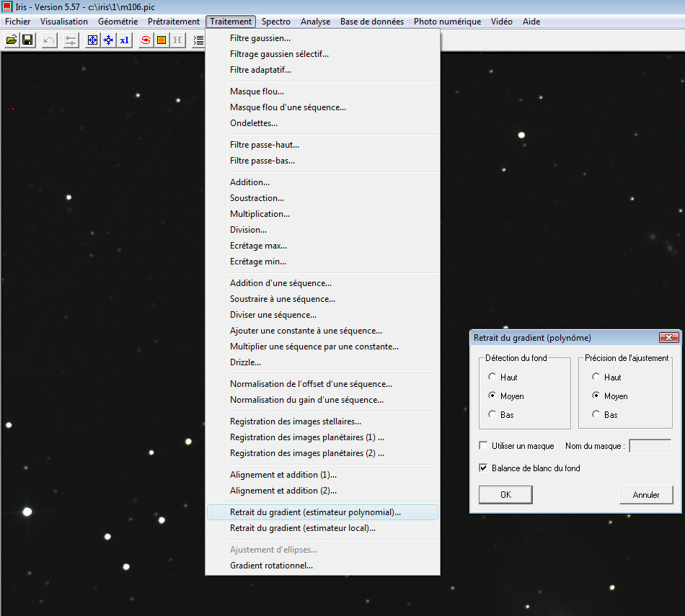Choose Ecrétage min... entry
685x616 pixels.
click(x=322, y=261)
